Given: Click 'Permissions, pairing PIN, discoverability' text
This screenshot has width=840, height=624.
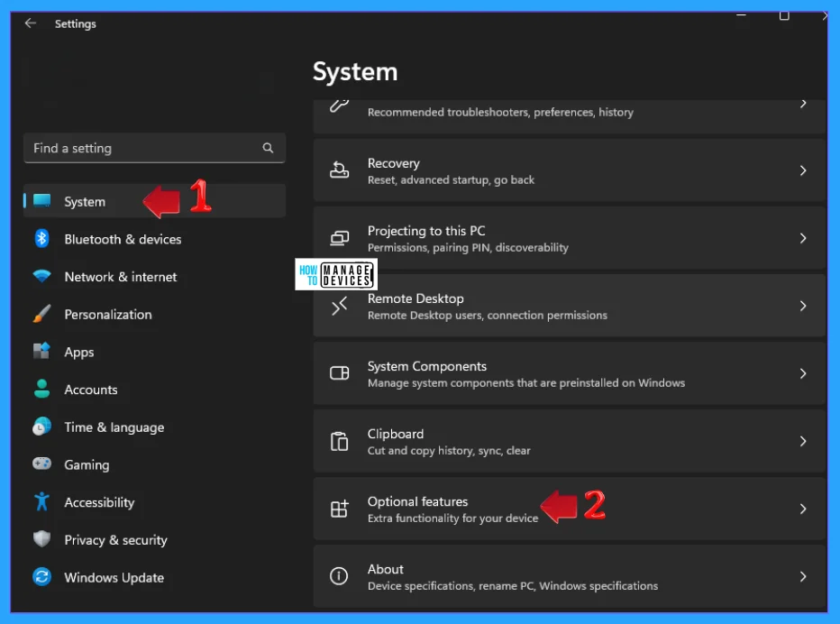Looking at the screenshot, I should tap(468, 247).
